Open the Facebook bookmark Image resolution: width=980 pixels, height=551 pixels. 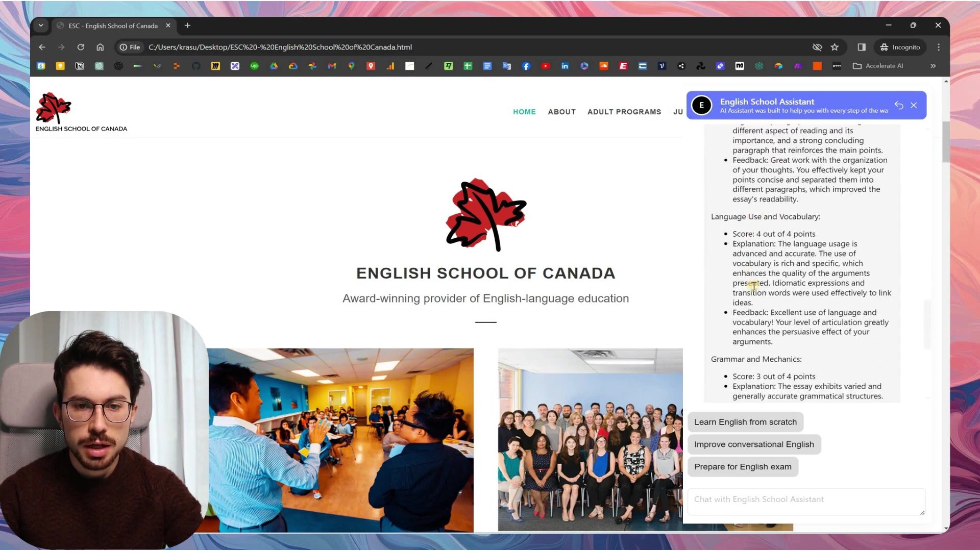526,66
